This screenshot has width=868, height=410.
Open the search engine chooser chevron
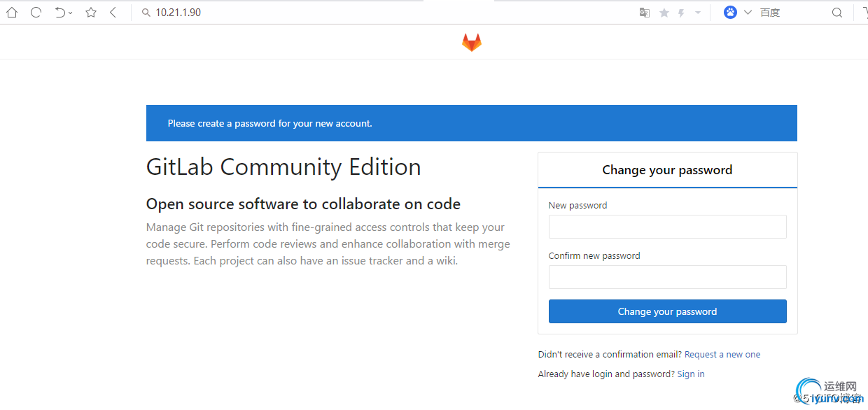pyautogui.click(x=748, y=13)
